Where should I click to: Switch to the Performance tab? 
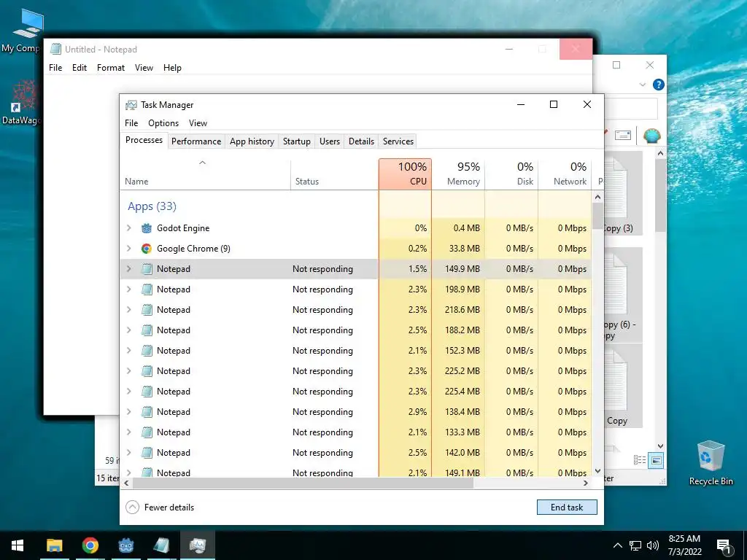[x=196, y=141]
